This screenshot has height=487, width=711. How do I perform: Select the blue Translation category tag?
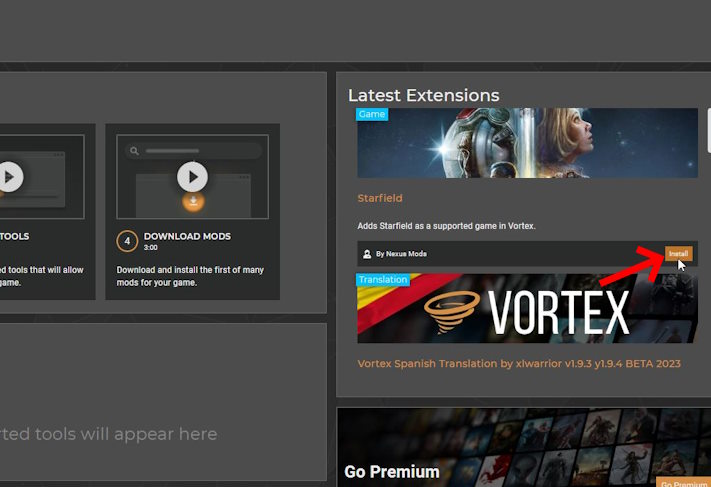[383, 280]
